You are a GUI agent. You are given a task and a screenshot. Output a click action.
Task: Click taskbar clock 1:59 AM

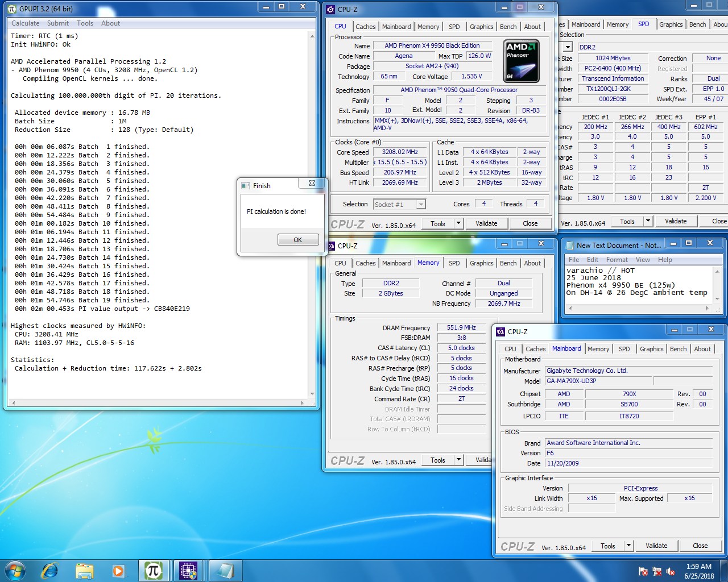coord(699,567)
